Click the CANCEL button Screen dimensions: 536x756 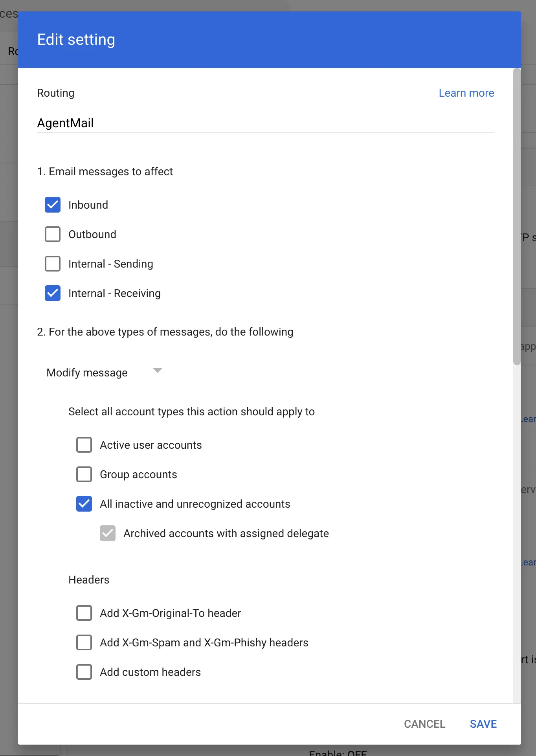[425, 724]
